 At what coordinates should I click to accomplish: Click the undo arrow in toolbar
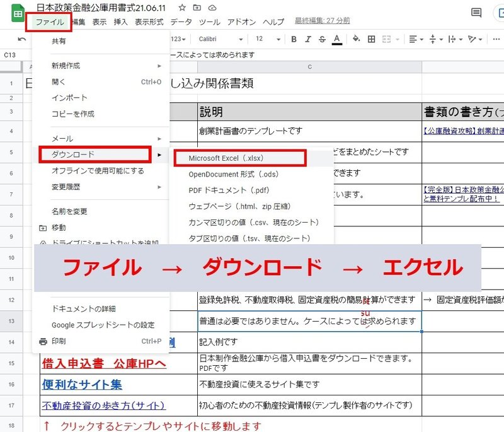coord(21,39)
